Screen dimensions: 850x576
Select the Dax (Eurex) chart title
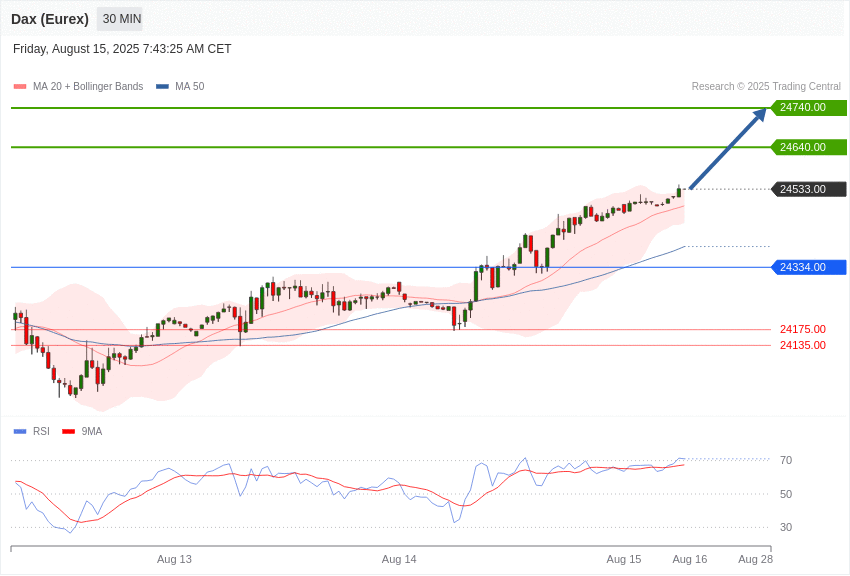pos(50,19)
